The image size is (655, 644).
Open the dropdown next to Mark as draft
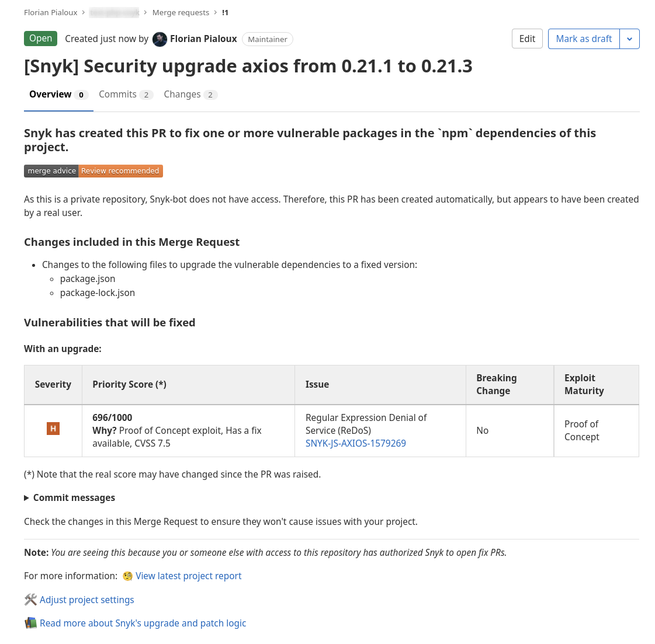tap(629, 39)
